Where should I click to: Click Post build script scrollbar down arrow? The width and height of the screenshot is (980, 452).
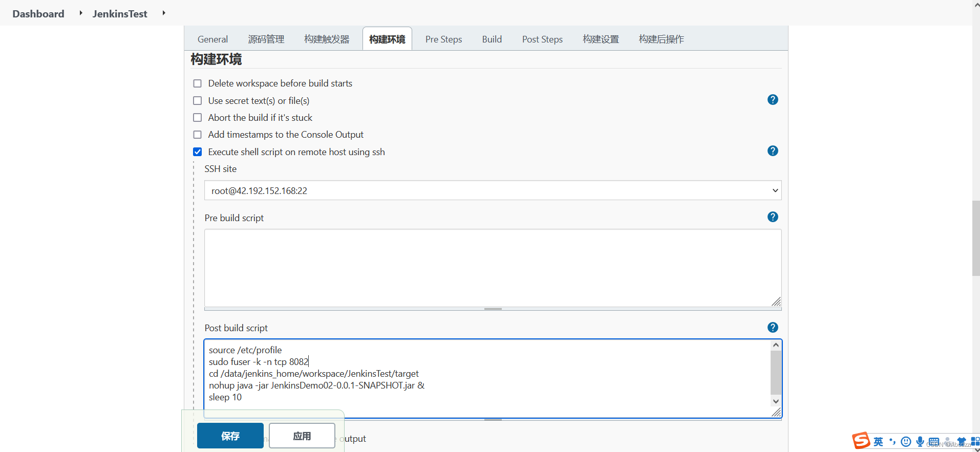[776, 401]
